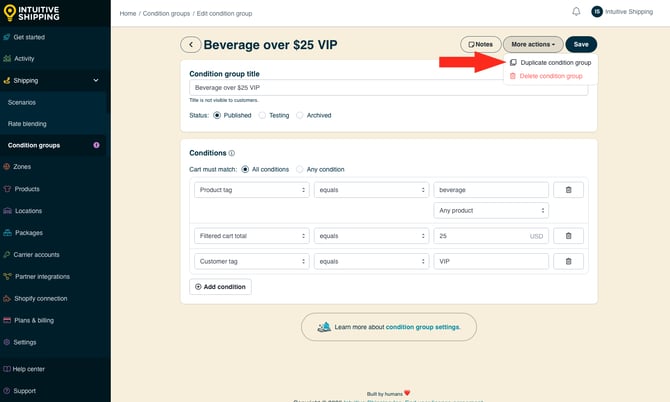This screenshot has height=402, width=670.
Task: Click the Conditions info icon
Action: pyautogui.click(x=232, y=153)
